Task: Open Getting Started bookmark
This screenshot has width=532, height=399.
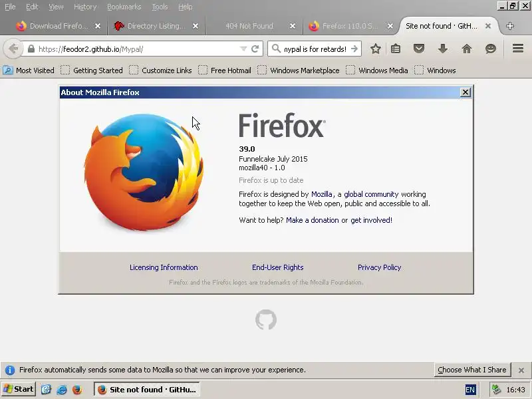Action: (92, 70)
